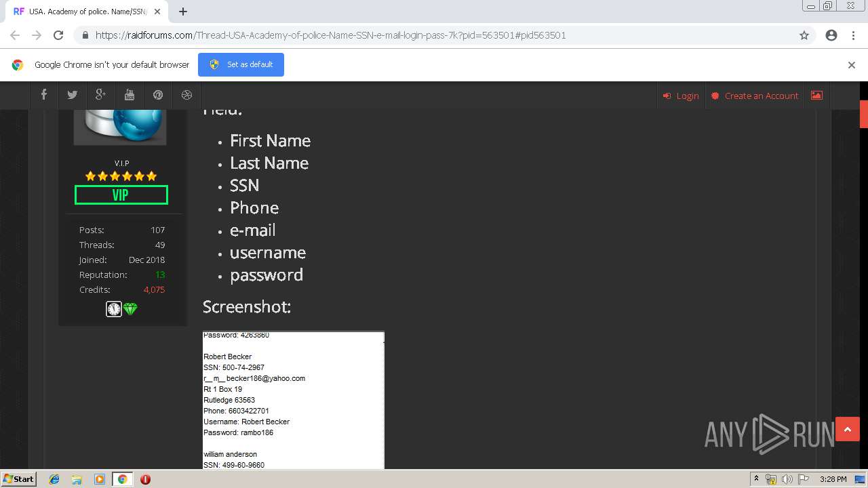Open the media player taskbar icon
The width and height of the screenshot is (868, 488).
pyautogui.click(x=100, y=479)
